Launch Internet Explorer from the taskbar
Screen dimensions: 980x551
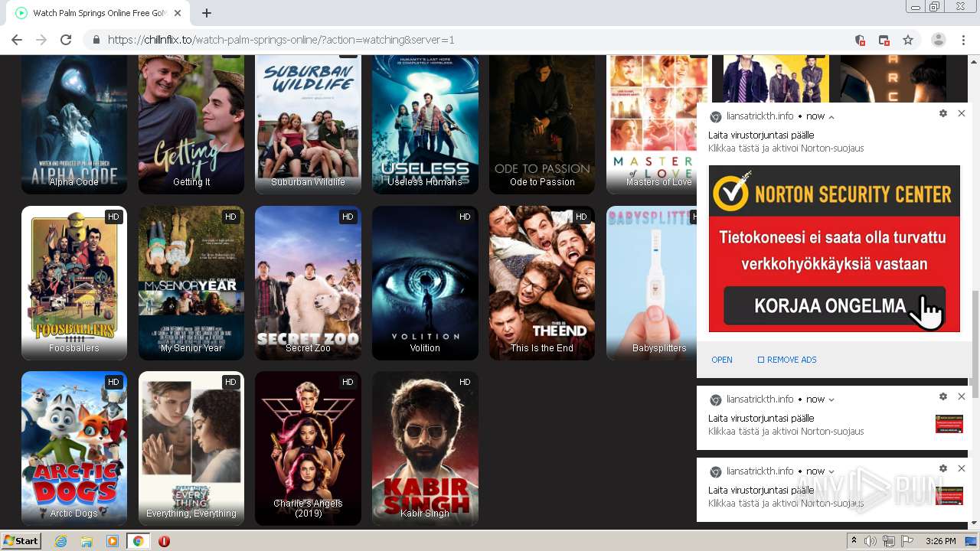point(60,541)
